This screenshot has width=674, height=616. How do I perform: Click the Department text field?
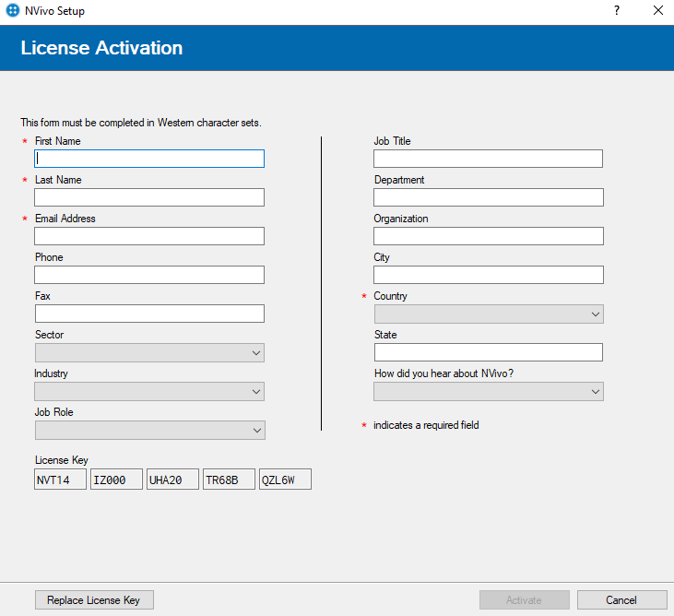[489, 197]
